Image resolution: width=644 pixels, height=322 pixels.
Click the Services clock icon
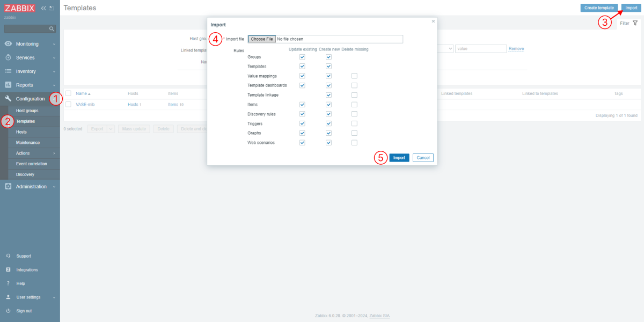[x=8, y=57]
